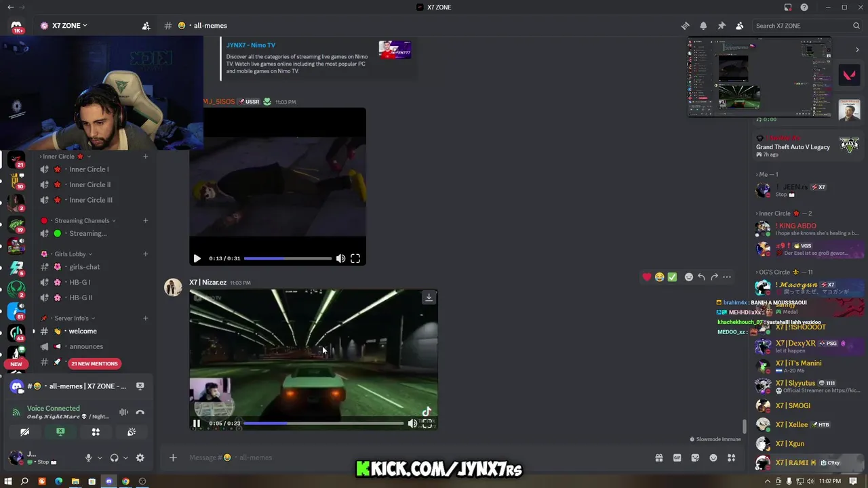Mute the MJ_5ISOS video volume icon
This screenshot has width=868, height=488.
(340, 258)
